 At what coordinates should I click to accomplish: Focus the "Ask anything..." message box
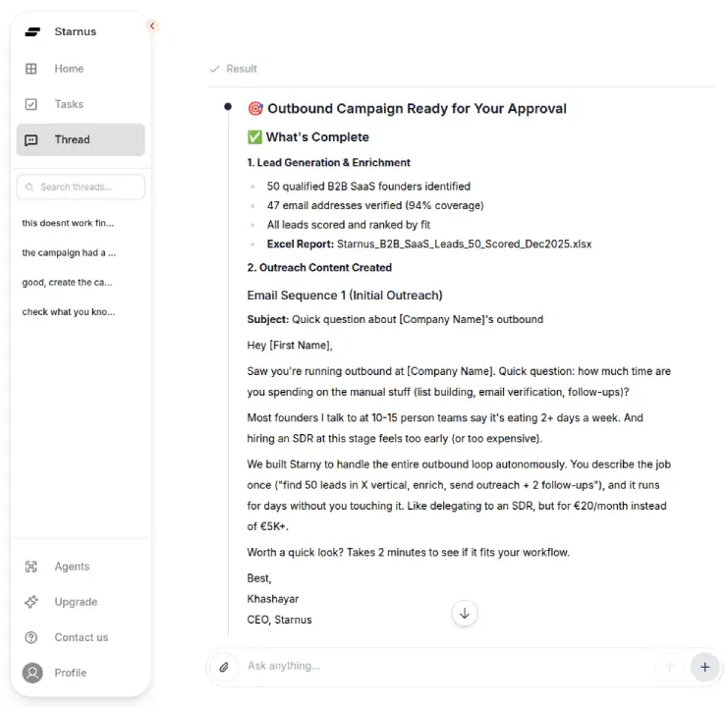point(442,666)
